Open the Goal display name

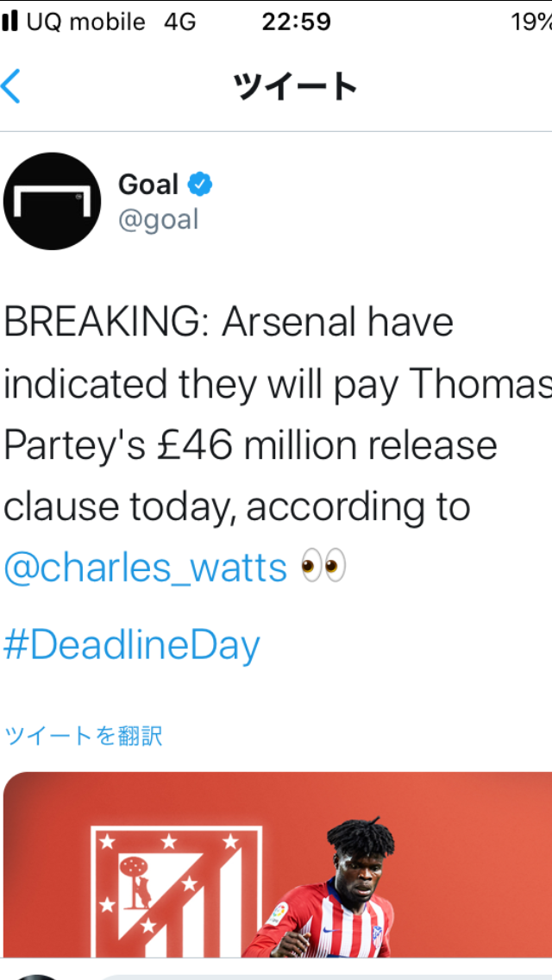(x=148, y=185)
